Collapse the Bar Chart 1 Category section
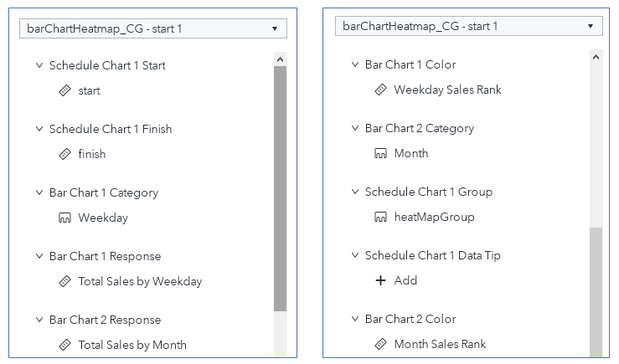 pyautogui.click(x=39, y=192)
